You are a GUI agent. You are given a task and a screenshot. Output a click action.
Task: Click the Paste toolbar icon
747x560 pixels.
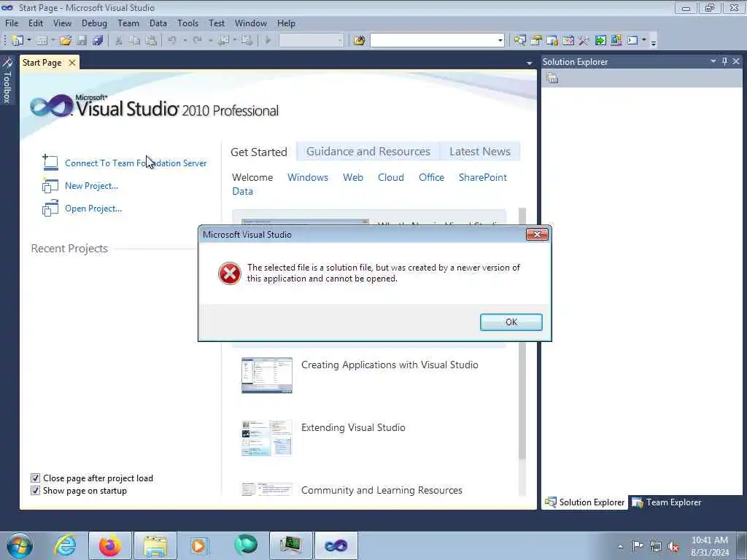point(151,41)
